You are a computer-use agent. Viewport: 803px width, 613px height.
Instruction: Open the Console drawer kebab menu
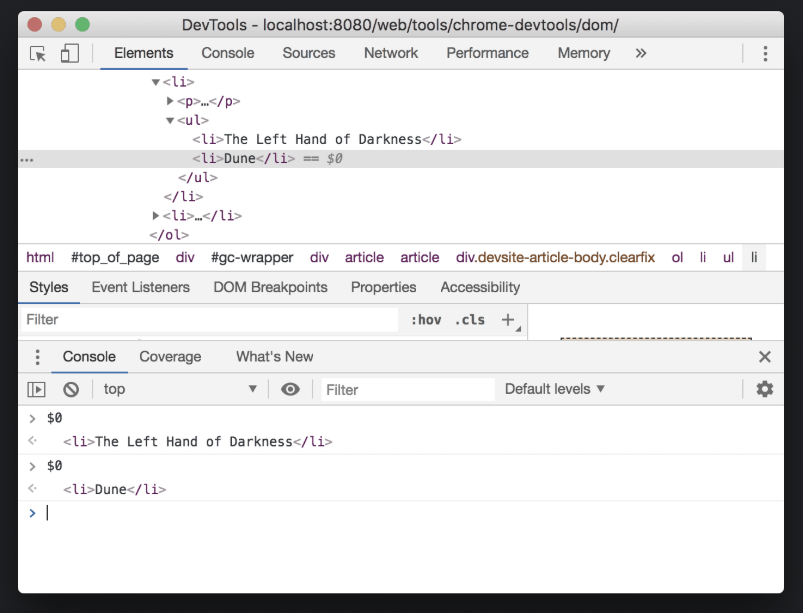[37, 356]
